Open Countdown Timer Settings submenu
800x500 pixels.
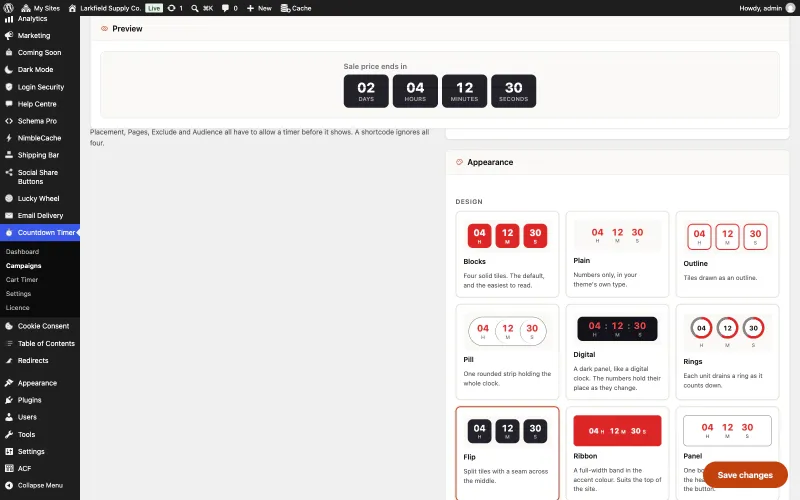[x=18, y=293]
